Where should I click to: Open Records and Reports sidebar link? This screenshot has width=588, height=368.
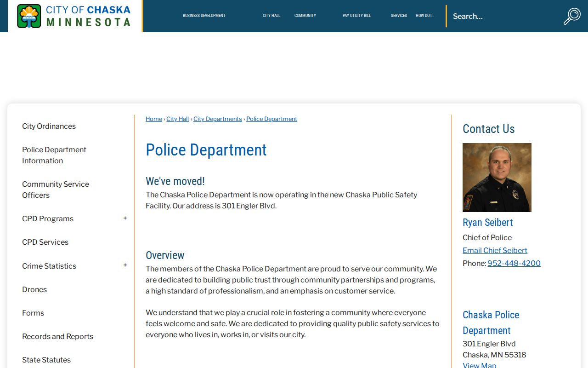click(57, 336)
